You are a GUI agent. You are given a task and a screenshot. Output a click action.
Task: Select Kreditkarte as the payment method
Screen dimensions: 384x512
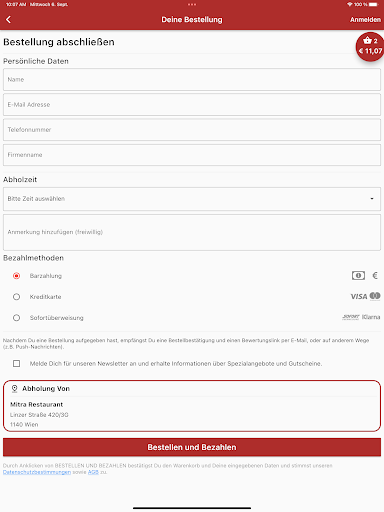16,297
